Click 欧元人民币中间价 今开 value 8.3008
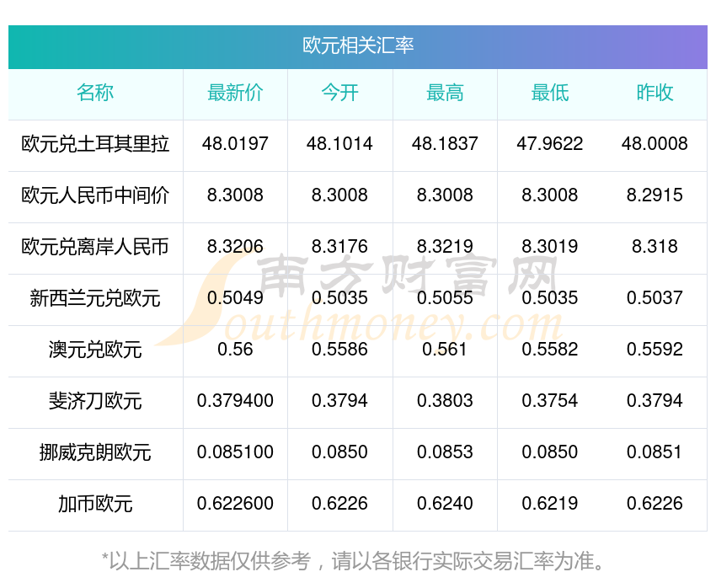Image resolution: width=716 pixels, height=588 pixels. point(339,195)
